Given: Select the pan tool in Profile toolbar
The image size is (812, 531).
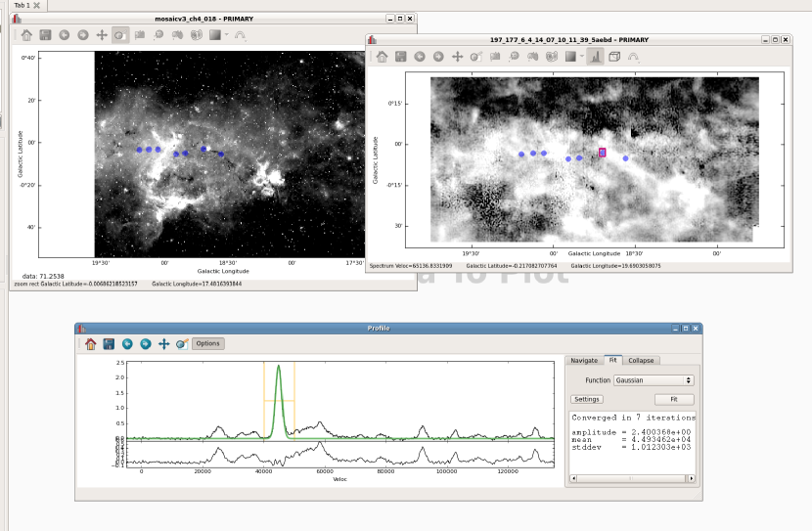Looking at the screenshot, I should 163,344.
